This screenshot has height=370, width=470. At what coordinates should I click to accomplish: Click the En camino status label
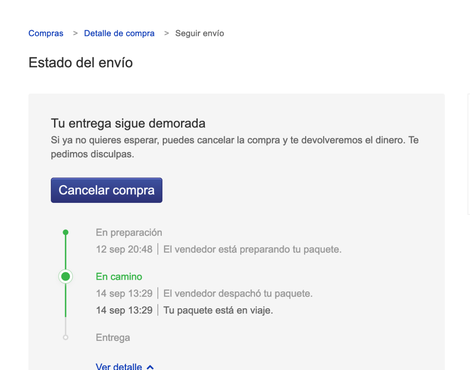coord(119,276)
